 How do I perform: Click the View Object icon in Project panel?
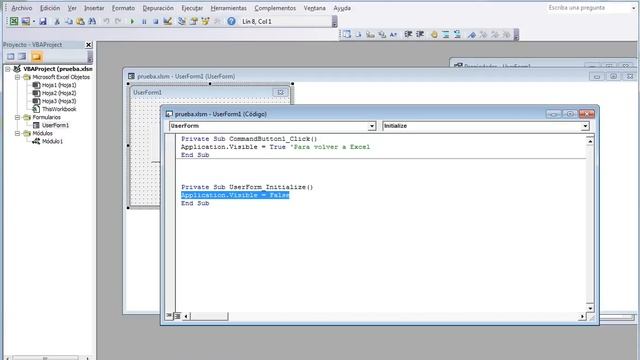pos(22,57)
